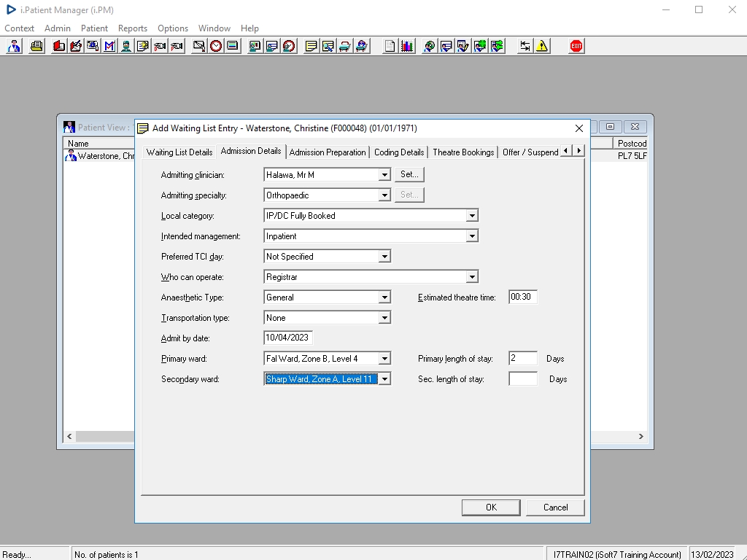Click the empty bed toolbar icon
This screenshot has width=747, height=560.
click(x=345, y=46)
